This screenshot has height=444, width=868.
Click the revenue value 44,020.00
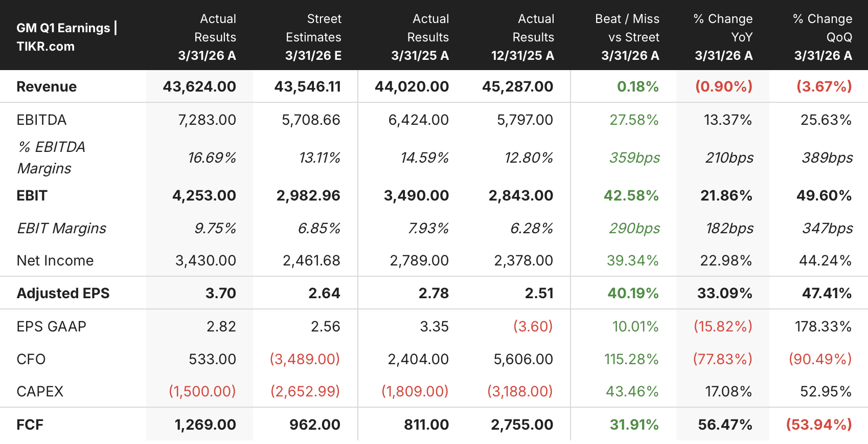click(x=412, y=86)
